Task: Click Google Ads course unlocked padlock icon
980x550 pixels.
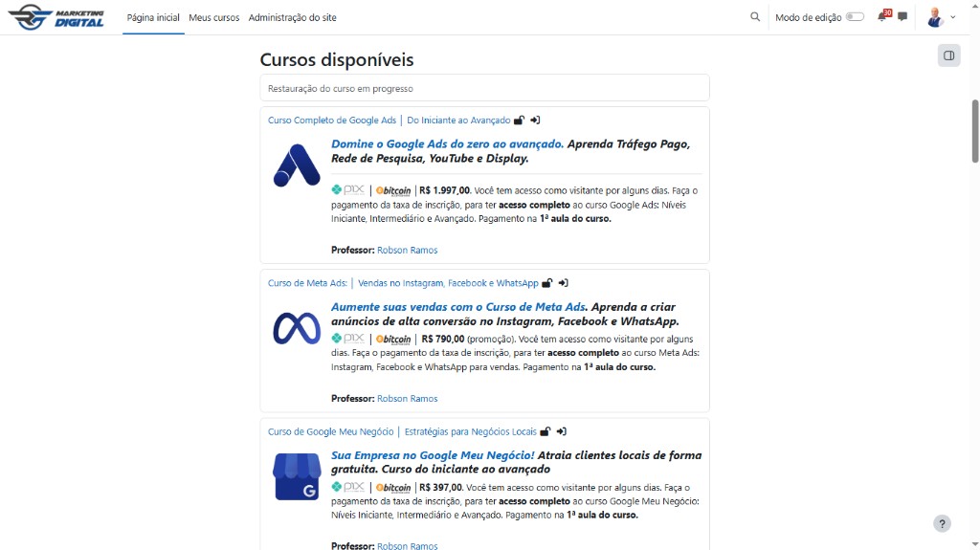Action: coord(520,120)
